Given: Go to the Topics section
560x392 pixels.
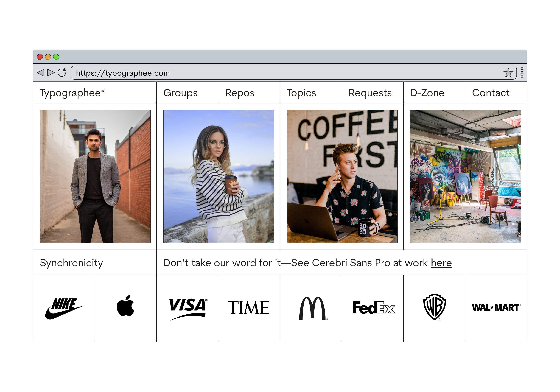Looking at the screenshot, I should tap(301, 93).
